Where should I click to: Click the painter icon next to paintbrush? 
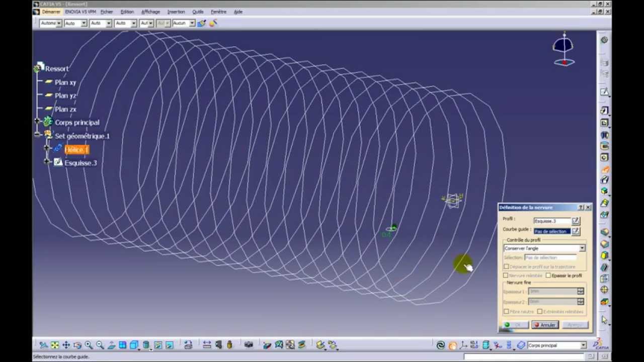pos(213,23)
